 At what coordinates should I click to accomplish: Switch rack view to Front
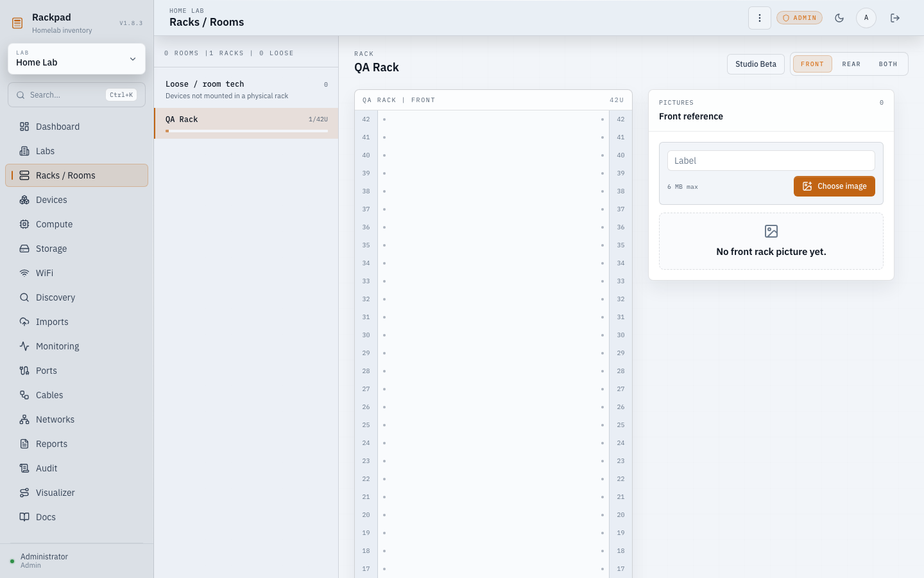coord(812,64)
